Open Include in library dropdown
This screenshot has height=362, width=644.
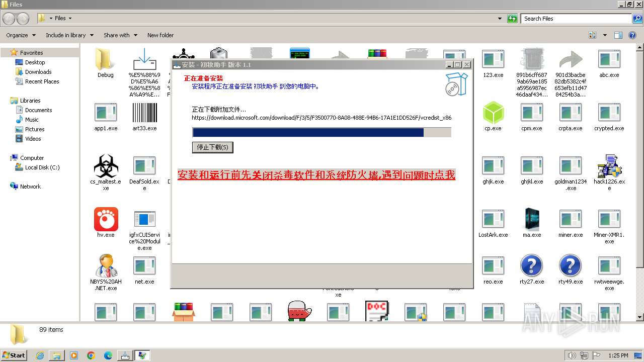tap(69, 35)
